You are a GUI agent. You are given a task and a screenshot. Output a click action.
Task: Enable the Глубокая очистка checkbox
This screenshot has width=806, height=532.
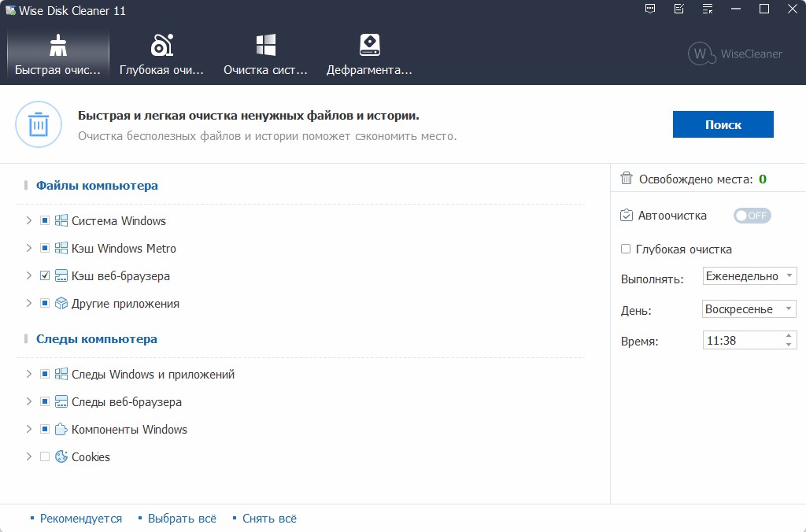[x=626, y=249]
